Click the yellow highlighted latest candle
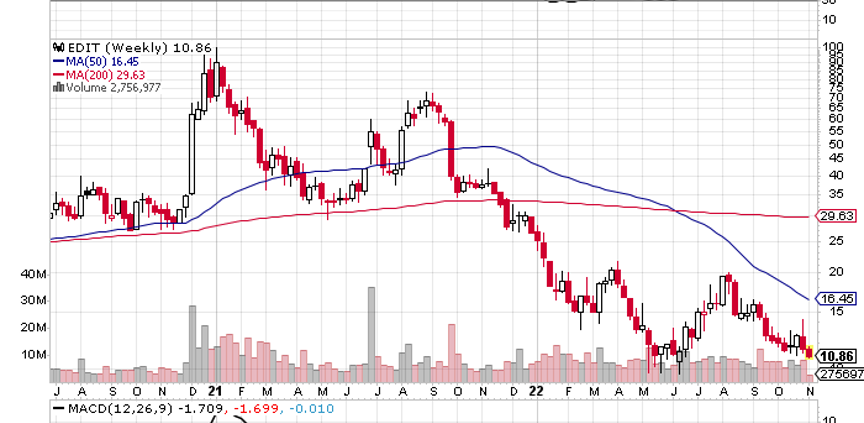 point(809,352)
